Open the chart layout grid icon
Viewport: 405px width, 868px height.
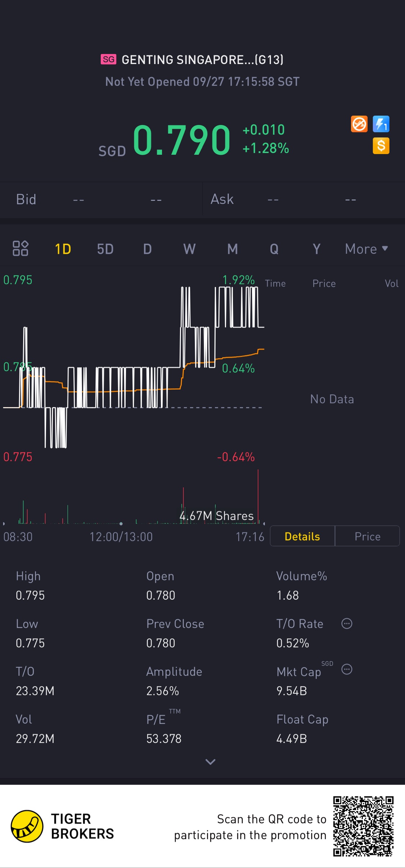point(21,248)
